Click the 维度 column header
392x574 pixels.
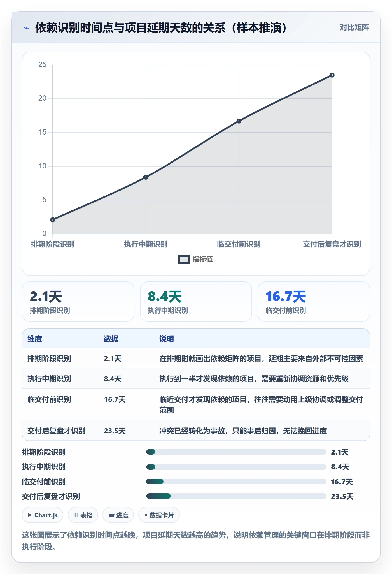click(x=35, y=339)
